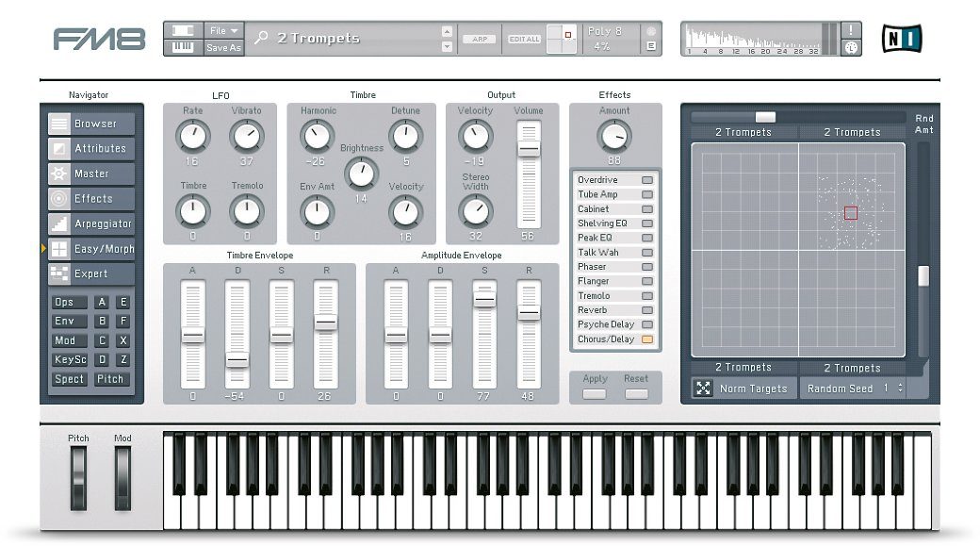The width and height of the screenshot is (980, 546).
Task: Click the Timbre Envelope D slider handle
Action: 237,360
